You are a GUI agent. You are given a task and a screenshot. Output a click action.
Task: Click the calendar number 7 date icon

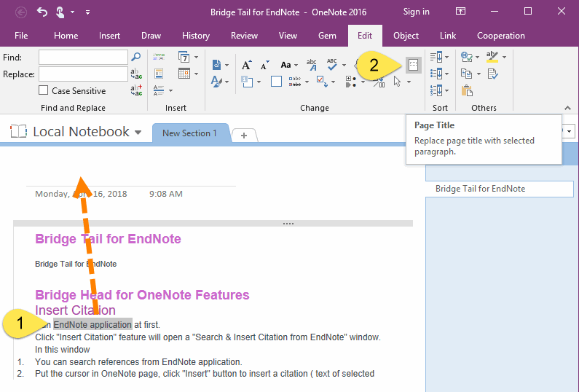pos(184,57)
